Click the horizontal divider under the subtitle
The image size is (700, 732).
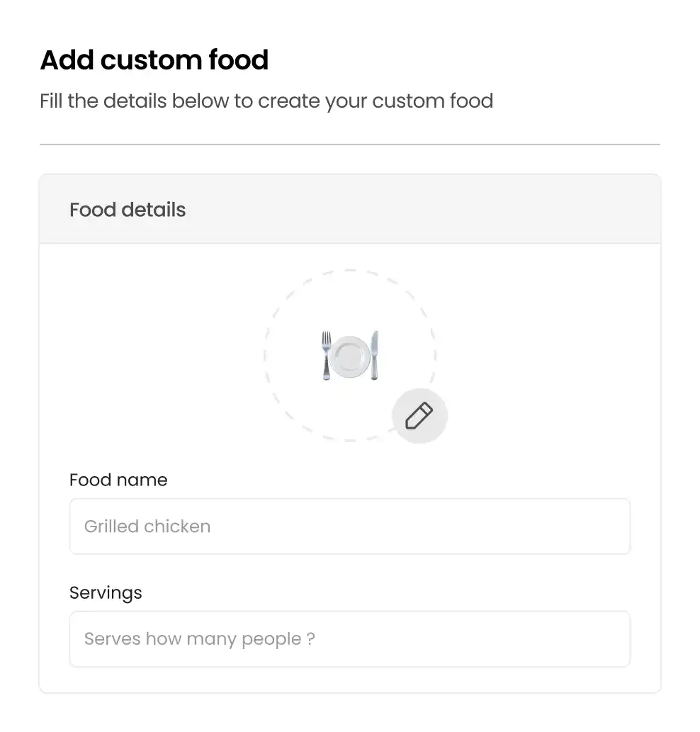pos(350,145)
